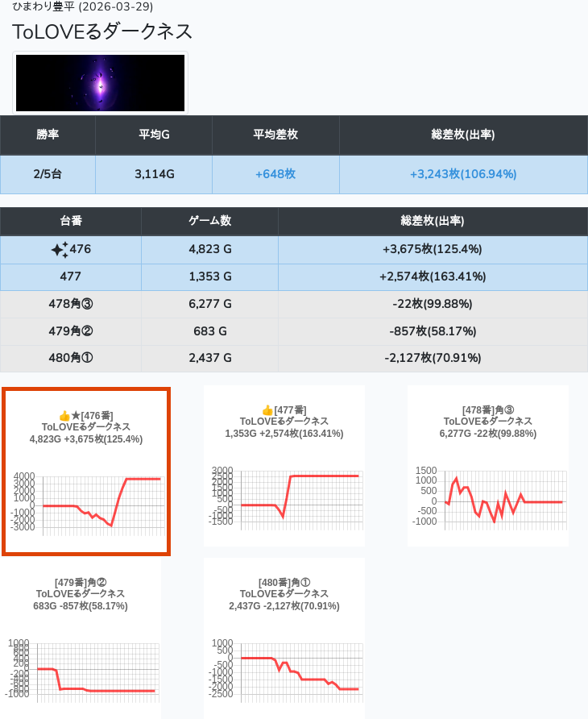588x719 pixels.
Task: Select the 476番 slump graph
Action: pos(86,502)
